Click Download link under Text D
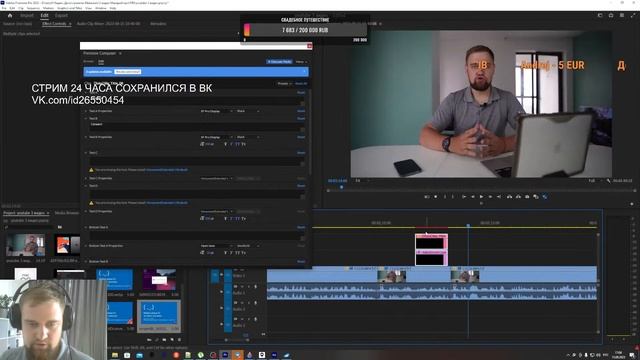The image size is (640, 360). click(x=167, y=203)
